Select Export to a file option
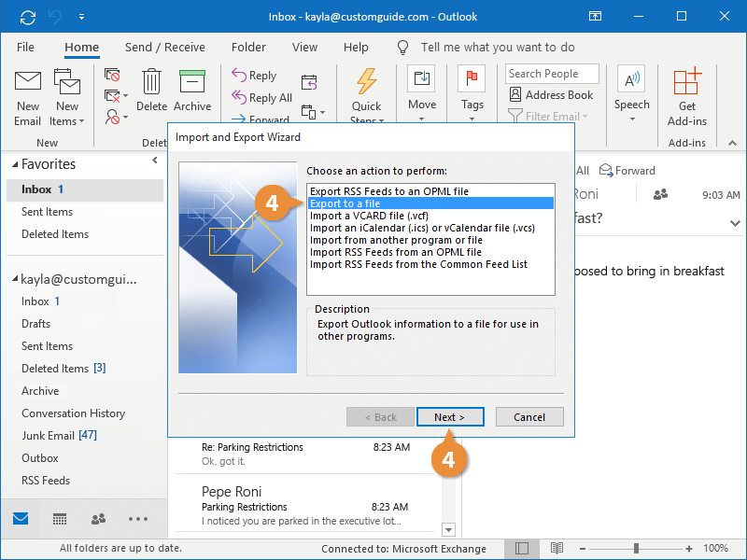Image resolution: width=747 pixels, height=560 pixels. tap(430, 203)
